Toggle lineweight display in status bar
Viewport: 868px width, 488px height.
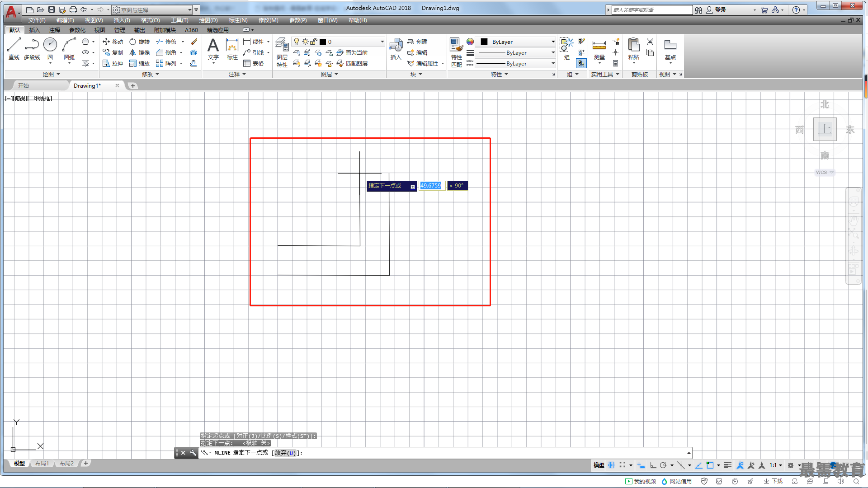[x=727, y=465]
